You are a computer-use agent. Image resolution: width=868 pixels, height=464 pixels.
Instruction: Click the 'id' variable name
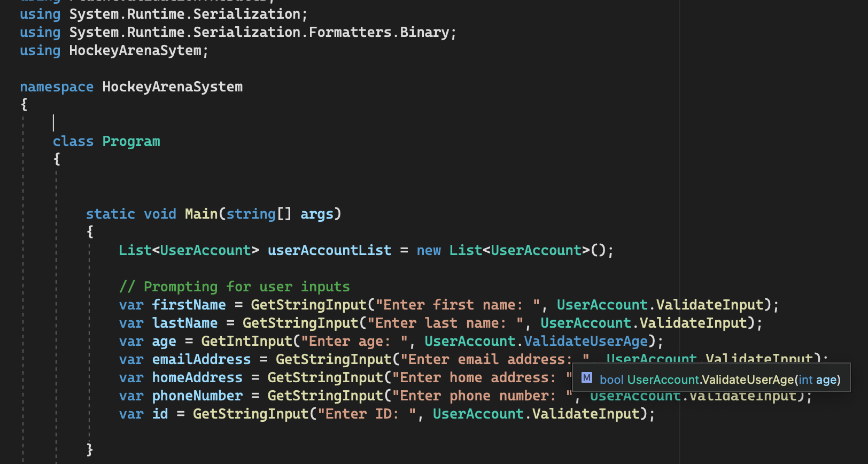pyautogui.click(x=160, y=414)
